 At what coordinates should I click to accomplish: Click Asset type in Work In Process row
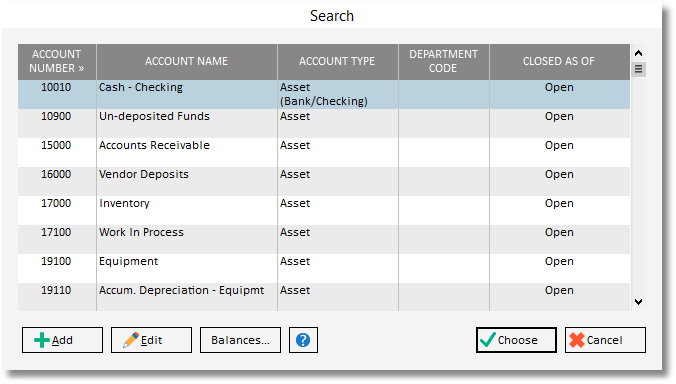click(295, 232)
